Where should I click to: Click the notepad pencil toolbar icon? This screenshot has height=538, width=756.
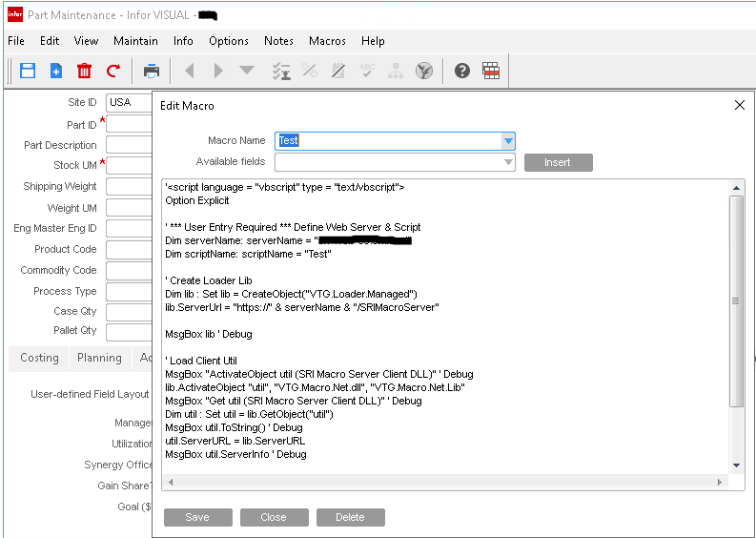(338, 71)
